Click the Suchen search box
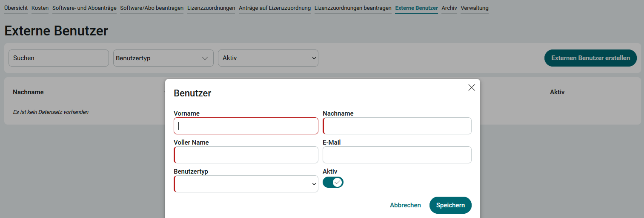 pyautogui.click(x=59, y=58)
